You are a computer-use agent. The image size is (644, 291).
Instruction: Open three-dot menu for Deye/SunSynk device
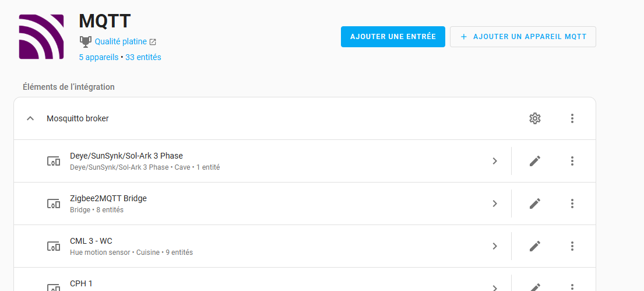572,161
